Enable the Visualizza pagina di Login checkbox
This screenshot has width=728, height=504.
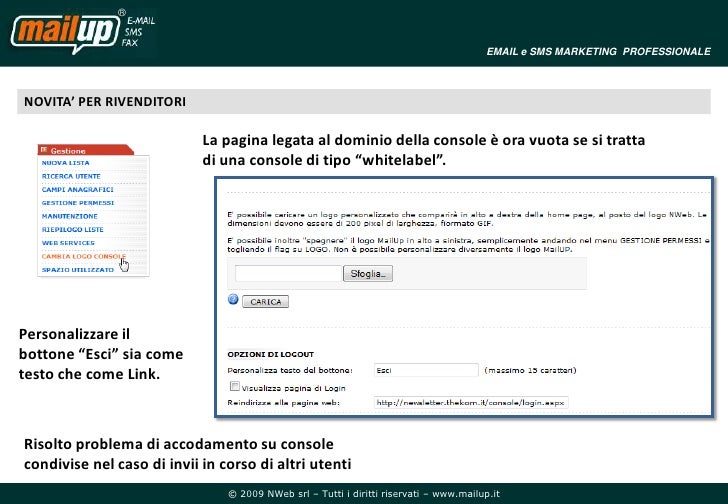(235, 386)
